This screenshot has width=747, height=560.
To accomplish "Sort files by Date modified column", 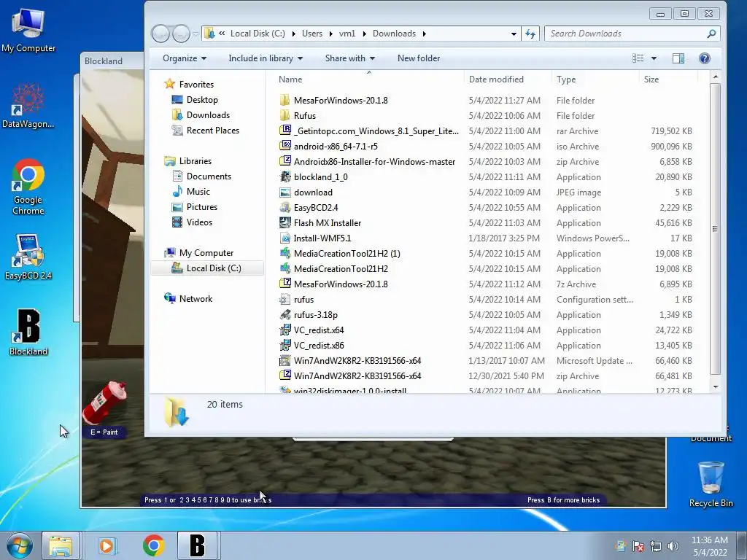I will pos(507,79).
